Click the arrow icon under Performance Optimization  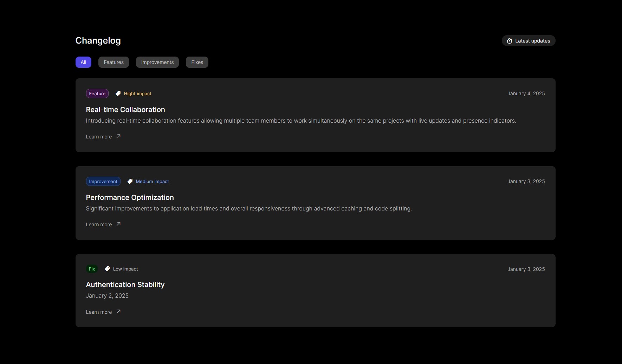(x=118, y=224)
